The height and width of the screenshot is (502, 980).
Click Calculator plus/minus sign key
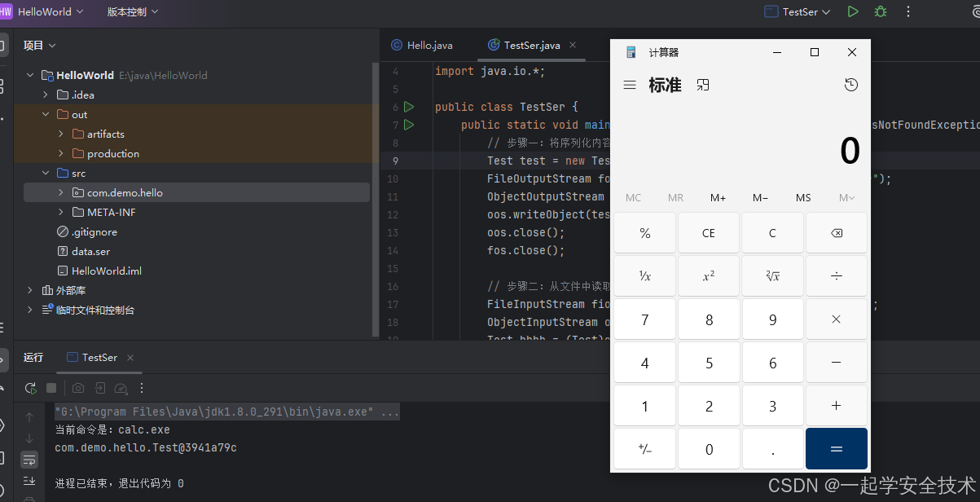645,449
